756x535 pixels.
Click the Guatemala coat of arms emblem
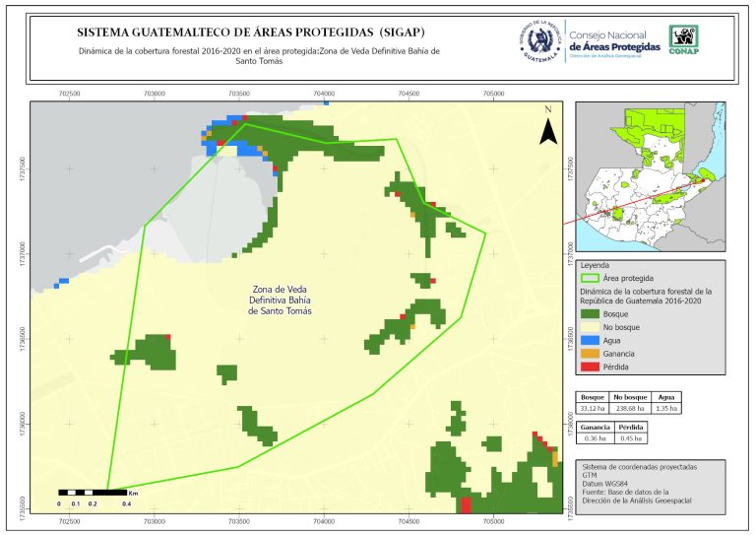(540, 41)
